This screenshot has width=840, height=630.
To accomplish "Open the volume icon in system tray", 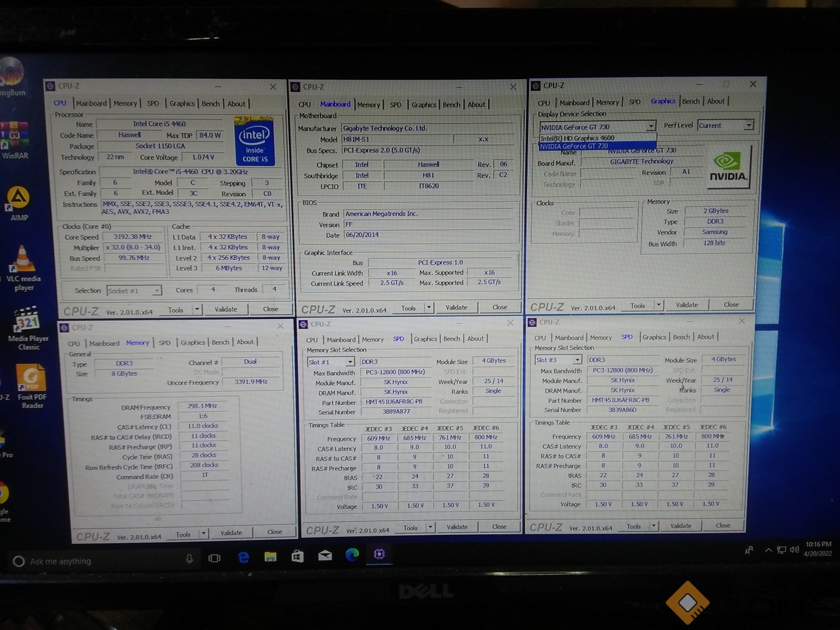I will pyautogui.click(x=794, y=550).
